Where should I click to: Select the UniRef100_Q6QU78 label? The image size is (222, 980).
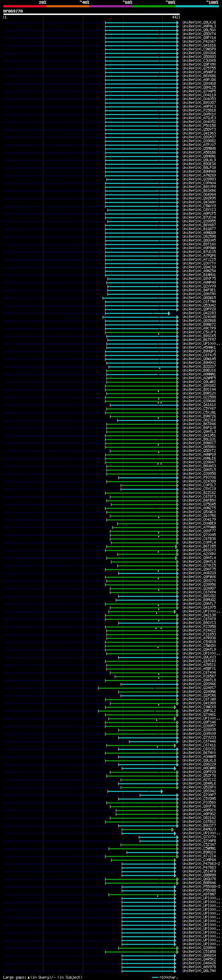199,879
